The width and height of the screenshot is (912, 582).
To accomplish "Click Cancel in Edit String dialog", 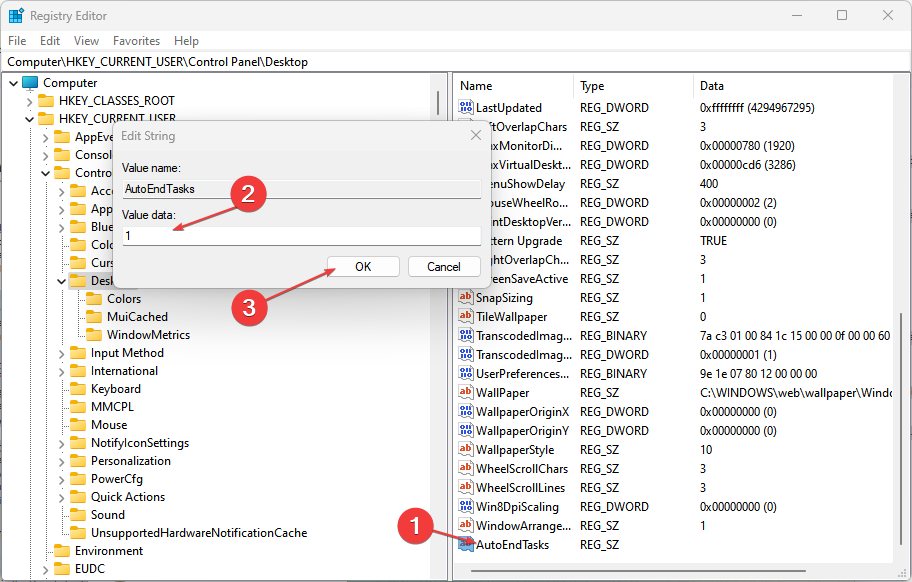I will click(444, 266).
